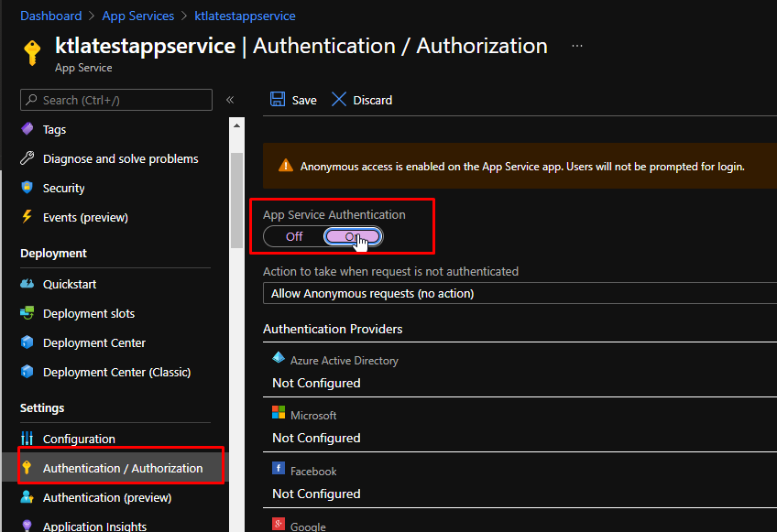Click ktlatestappservice breadcrumb link

tap(245, 16)
